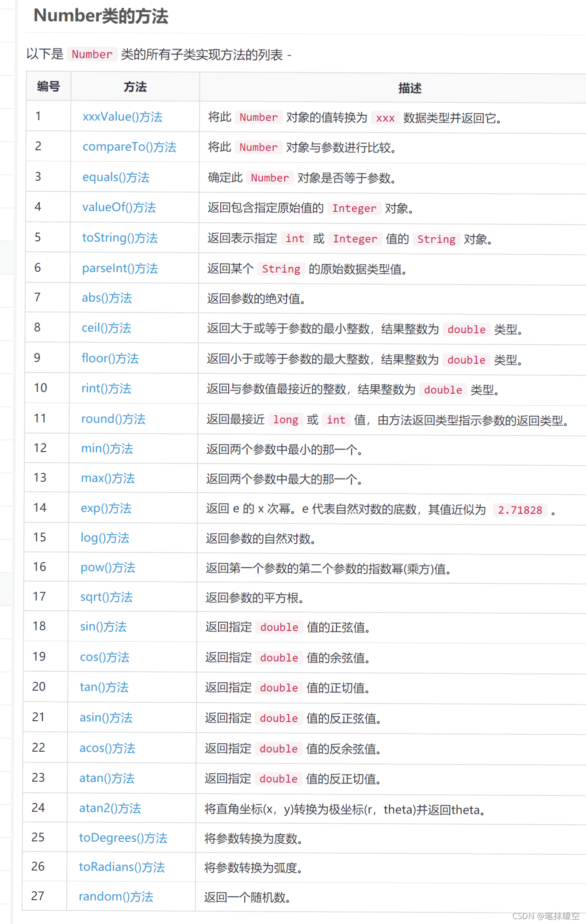Viewport: 586px width, 924px height.
Task: Click the double tag in sin row
Action: point(279,627)
